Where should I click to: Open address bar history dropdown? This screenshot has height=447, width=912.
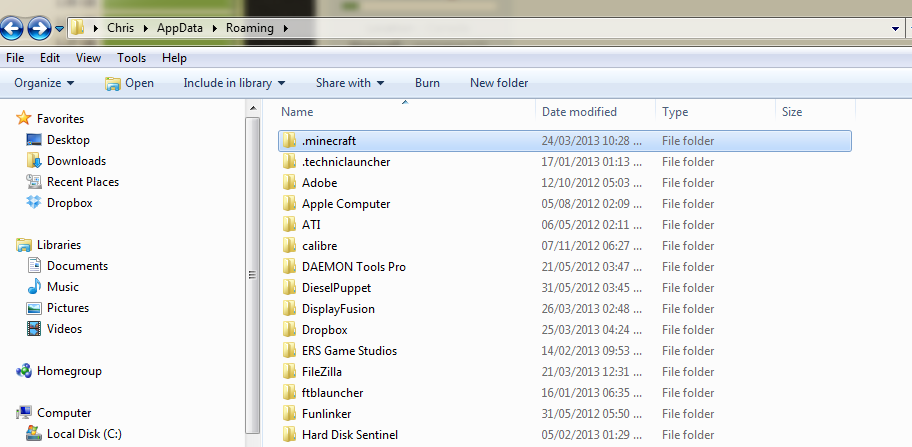click(x=895, y=28)
